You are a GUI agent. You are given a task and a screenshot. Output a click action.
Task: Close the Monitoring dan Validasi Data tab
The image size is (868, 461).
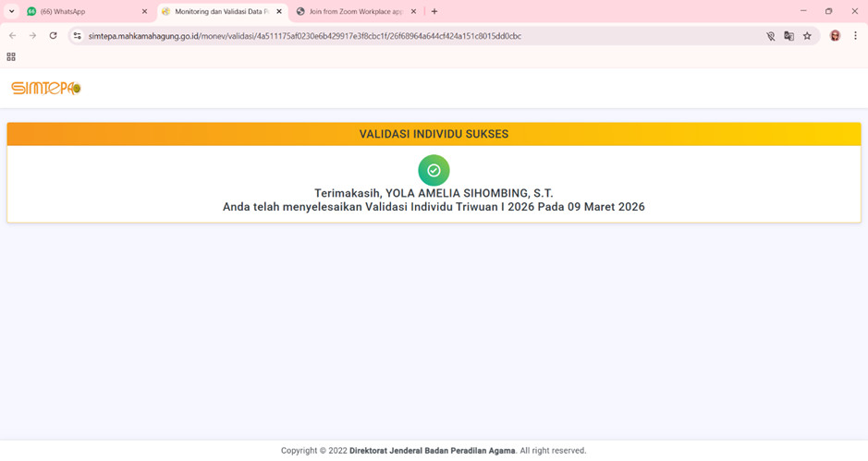pos(278,11)
